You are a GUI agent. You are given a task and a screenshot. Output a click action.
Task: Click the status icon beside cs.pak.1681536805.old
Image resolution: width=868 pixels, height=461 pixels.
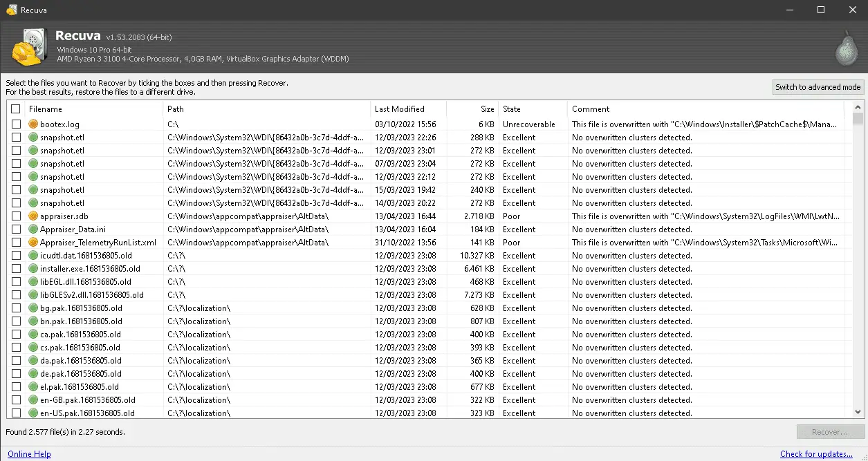(33, 348)
